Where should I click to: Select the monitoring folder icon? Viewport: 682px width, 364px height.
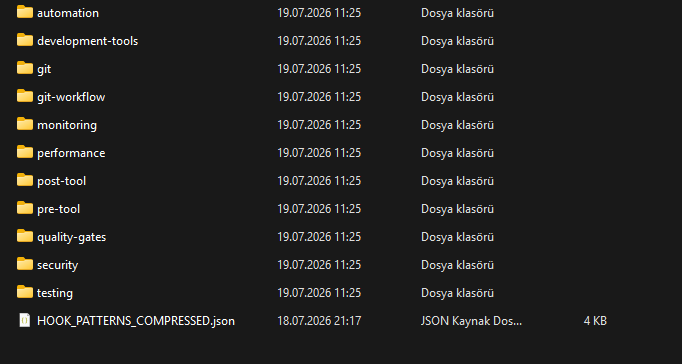25,124
